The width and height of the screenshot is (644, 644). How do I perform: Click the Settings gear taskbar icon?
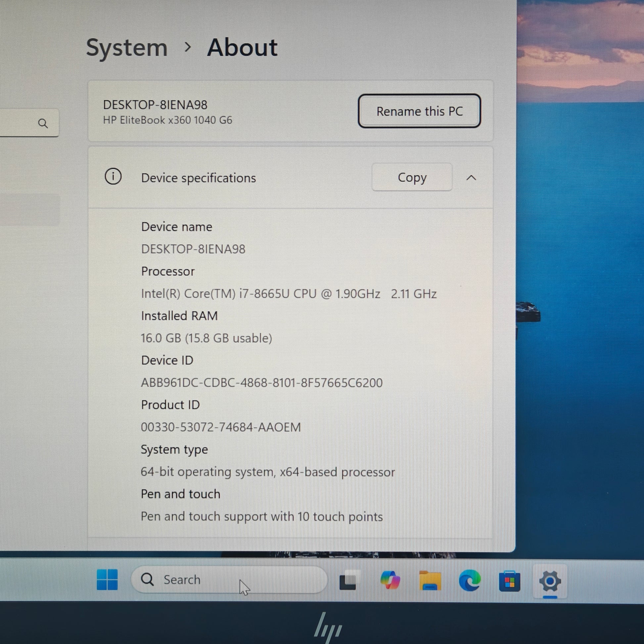pos(550,581)
